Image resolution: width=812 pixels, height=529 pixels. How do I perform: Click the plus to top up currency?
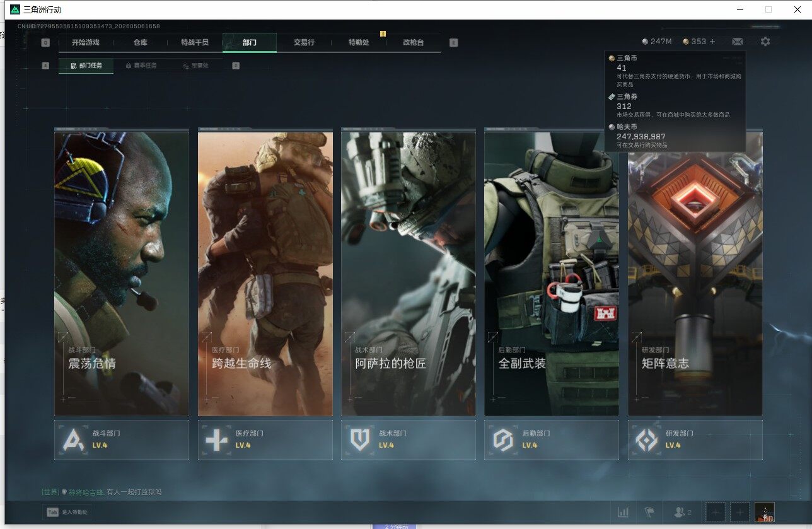pos(713,42)
